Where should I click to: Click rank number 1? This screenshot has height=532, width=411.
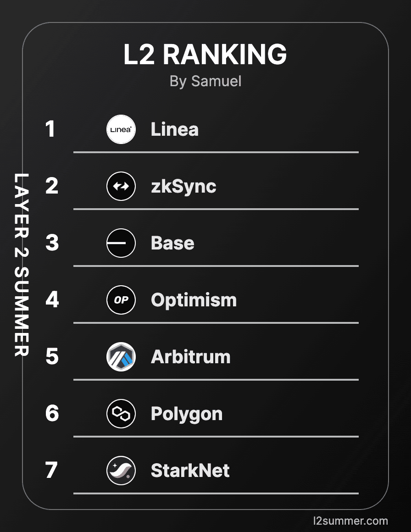(50, 129)
